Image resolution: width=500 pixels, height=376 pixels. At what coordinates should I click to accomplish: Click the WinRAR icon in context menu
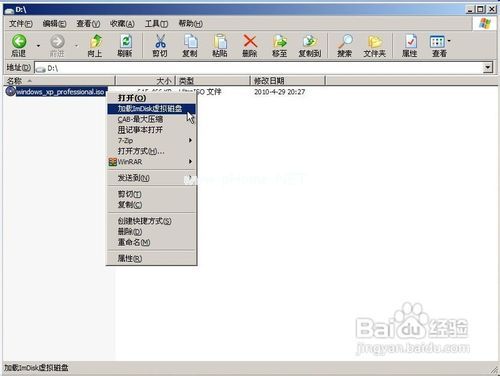112,162
